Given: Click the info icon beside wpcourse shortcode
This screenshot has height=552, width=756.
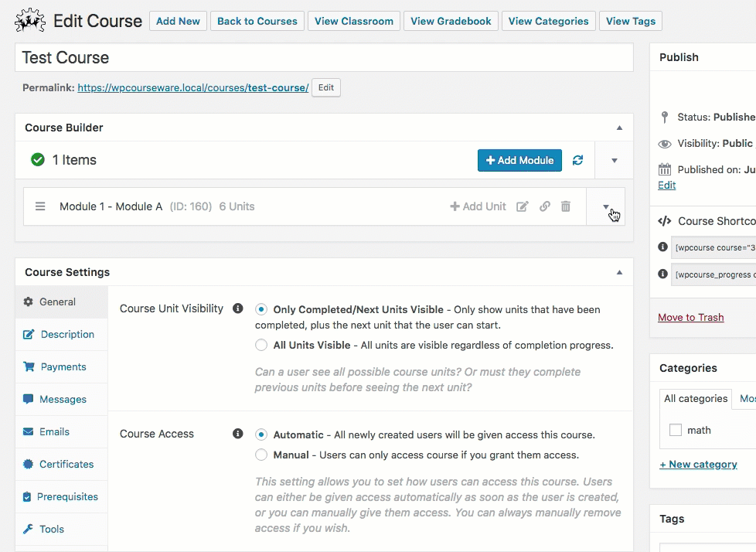Looking at the screenshot, I should click(x=663, y=247).
